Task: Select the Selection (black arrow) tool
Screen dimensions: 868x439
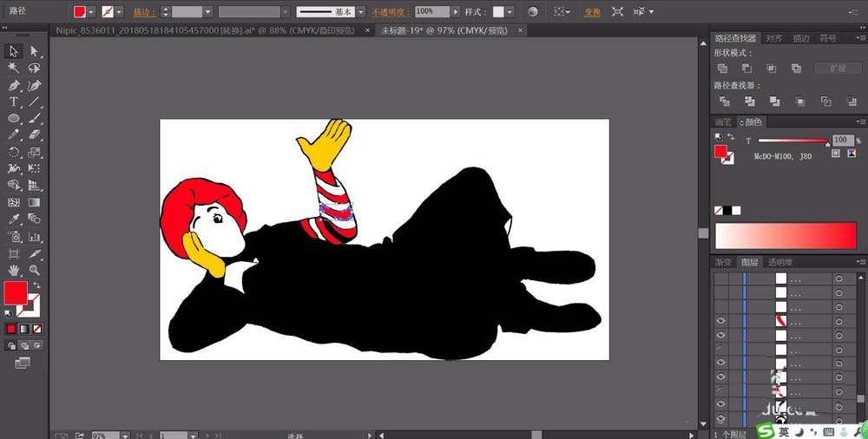Action: coord(13,51)
